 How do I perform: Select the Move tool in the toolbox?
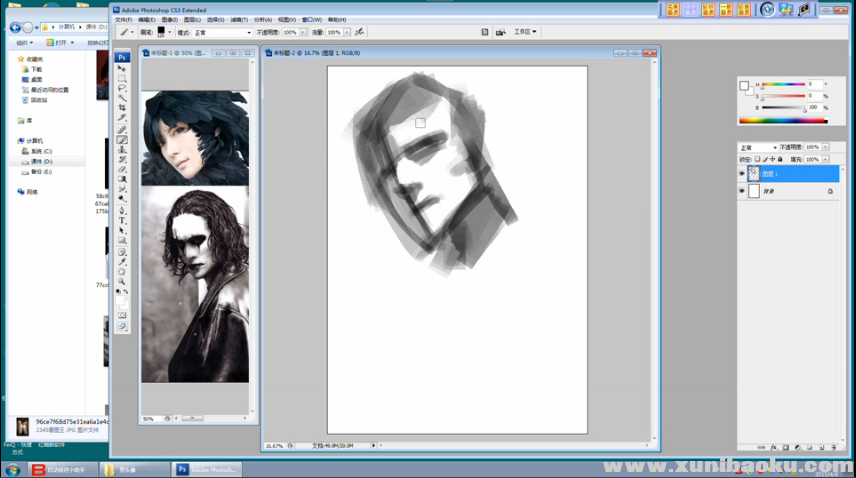pyautogui.click(x=122, y=68)
